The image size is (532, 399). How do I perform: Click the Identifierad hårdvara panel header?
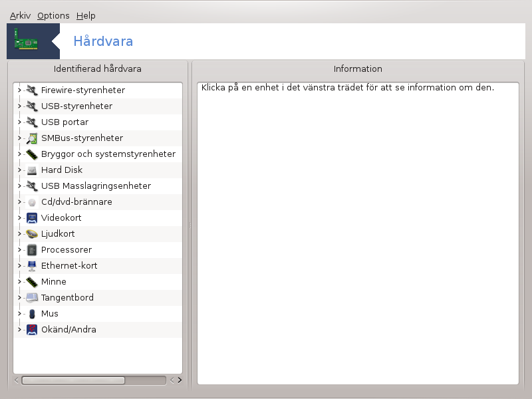tap(97, 69)
